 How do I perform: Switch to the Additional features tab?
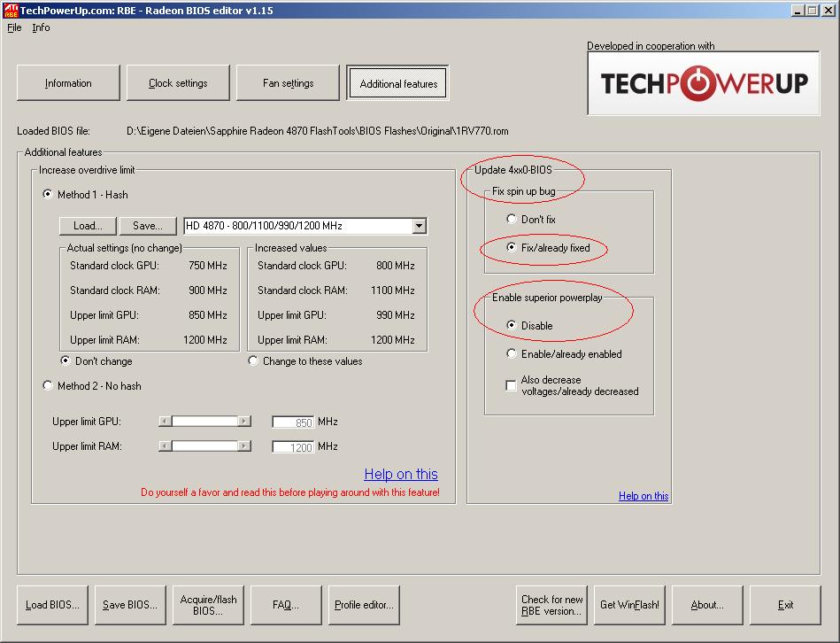point(397,83)
